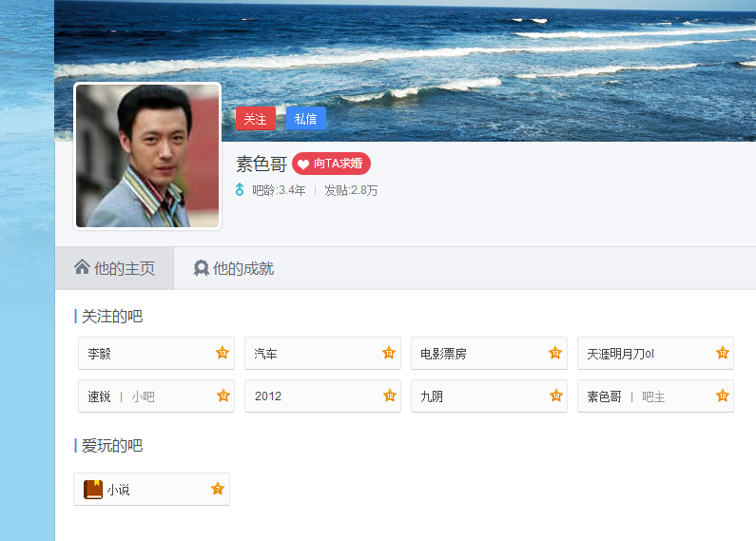
Task: Click the level star badge on 九阴
Action: tap(556, 396)
